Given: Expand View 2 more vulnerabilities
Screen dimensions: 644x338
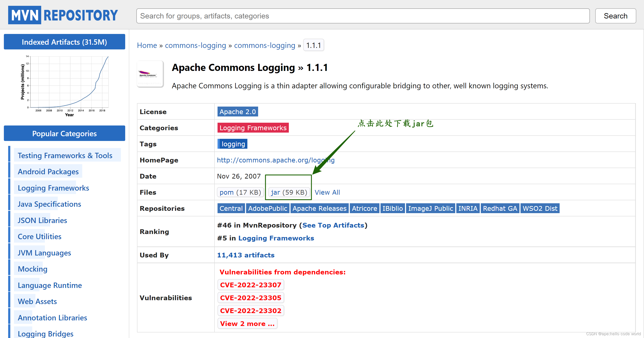Looking at the screenshot, I should point(247,324).
